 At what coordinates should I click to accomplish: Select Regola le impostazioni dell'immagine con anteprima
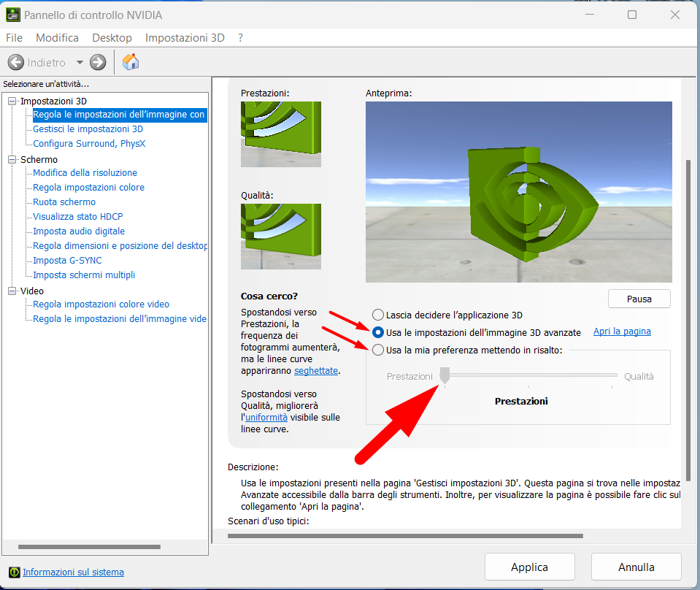point(119,115)
